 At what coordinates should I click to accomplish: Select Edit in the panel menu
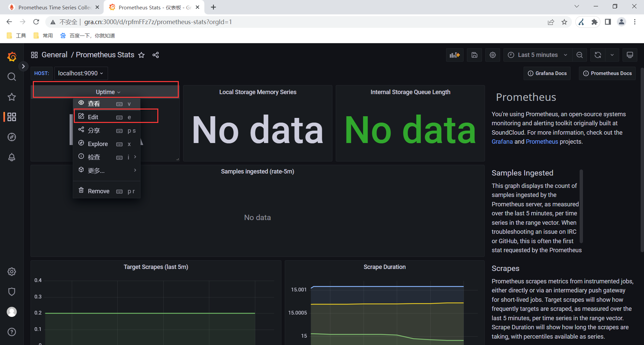tap(107, 117)
